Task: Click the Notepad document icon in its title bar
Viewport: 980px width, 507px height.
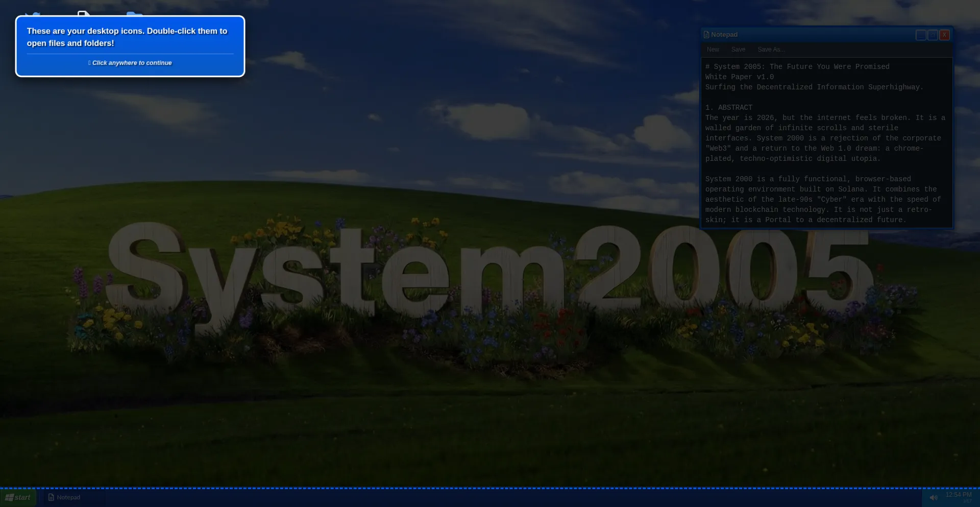Action: click(706, 34)
